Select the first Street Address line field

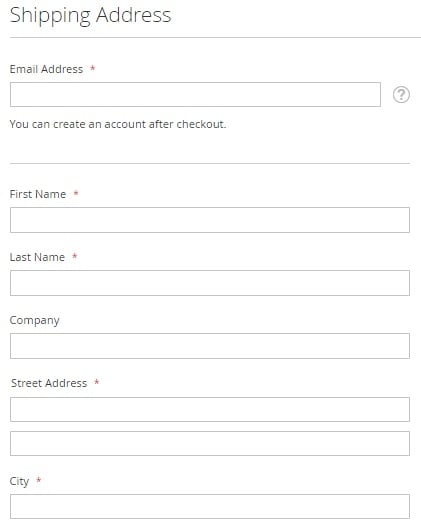pyautogui.click(x=210, y=409)
